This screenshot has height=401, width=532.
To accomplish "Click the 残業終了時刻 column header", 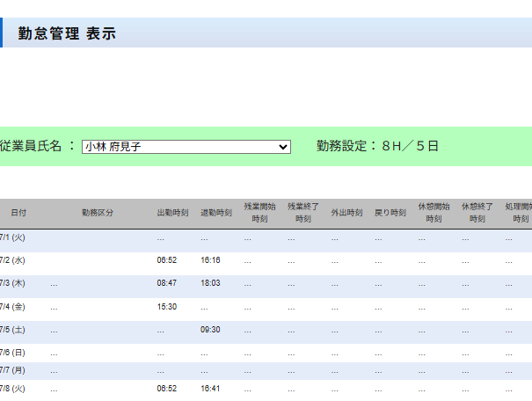I will [302, 212].
